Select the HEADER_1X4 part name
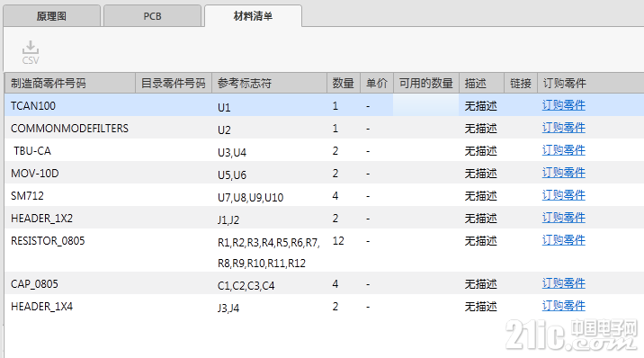The width and height of the screenshot is (644, 358). pos(41,307)
